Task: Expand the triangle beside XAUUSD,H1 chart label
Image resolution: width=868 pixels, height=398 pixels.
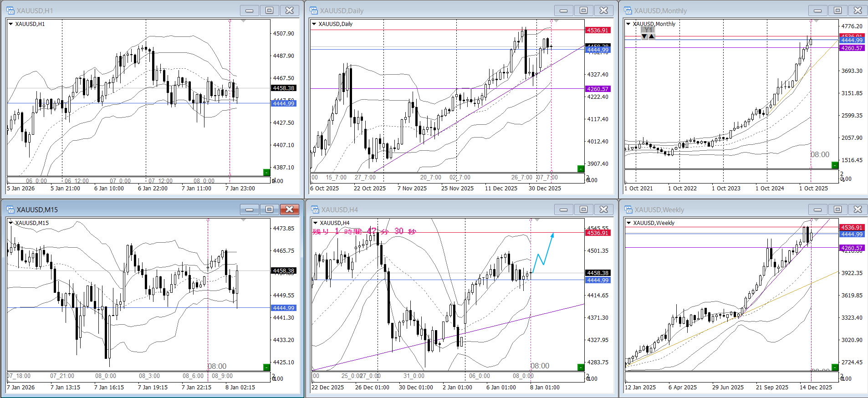Action: [x=11, y=24]
